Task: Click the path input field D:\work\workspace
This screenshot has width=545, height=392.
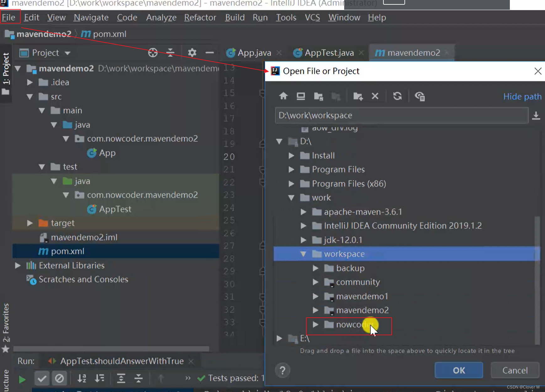Action: click(402, 115)
